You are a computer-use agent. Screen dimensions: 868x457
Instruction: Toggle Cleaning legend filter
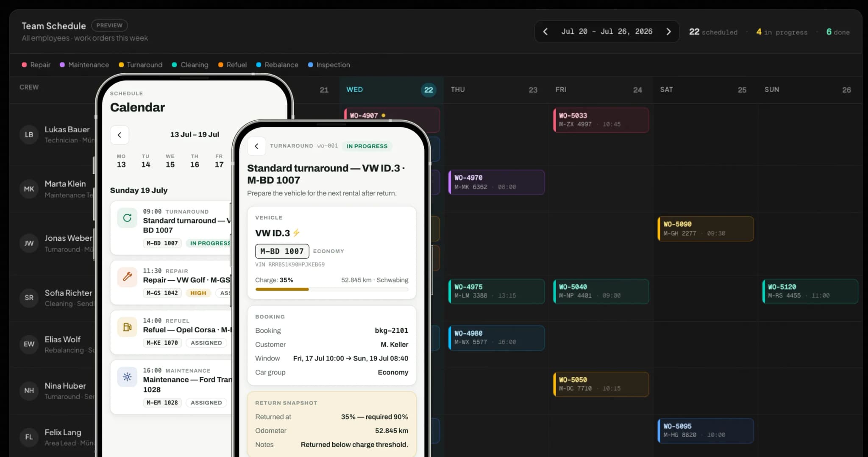click(x=190, y=65)
